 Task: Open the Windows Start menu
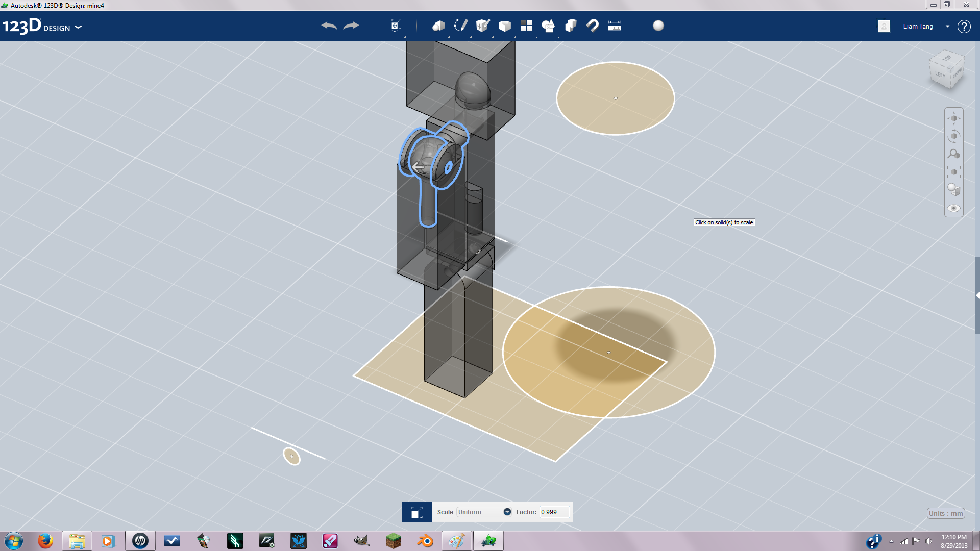tap(14, 541)
